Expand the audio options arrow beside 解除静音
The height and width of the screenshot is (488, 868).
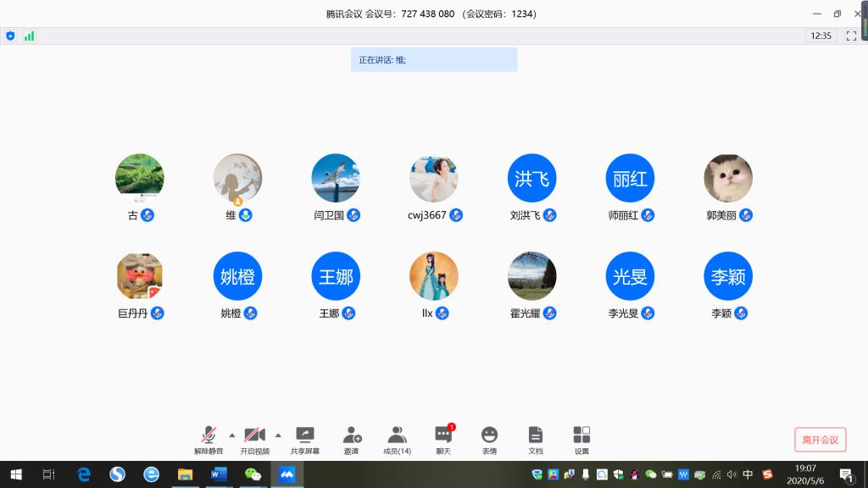pyautogui.click(x=232, y=435)
